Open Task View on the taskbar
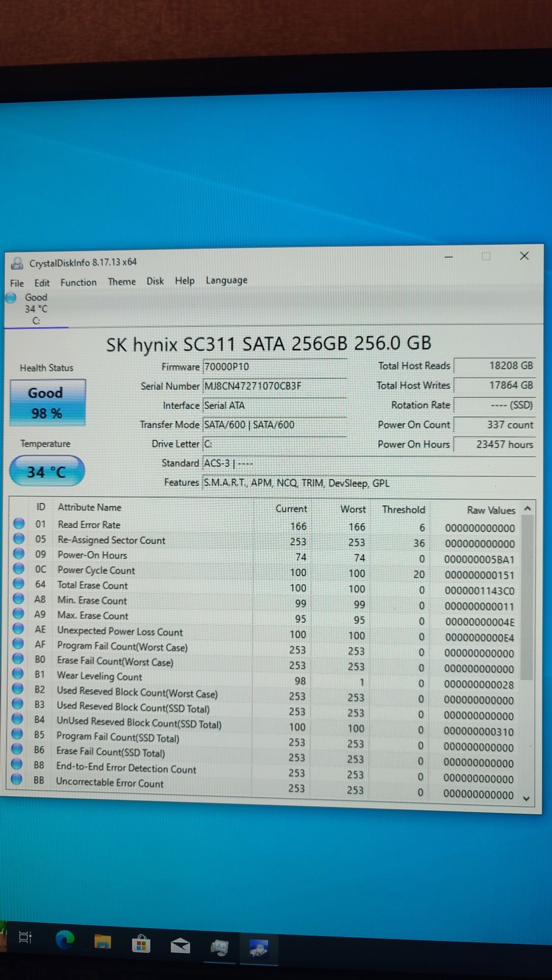 click(x=25, y=937)
